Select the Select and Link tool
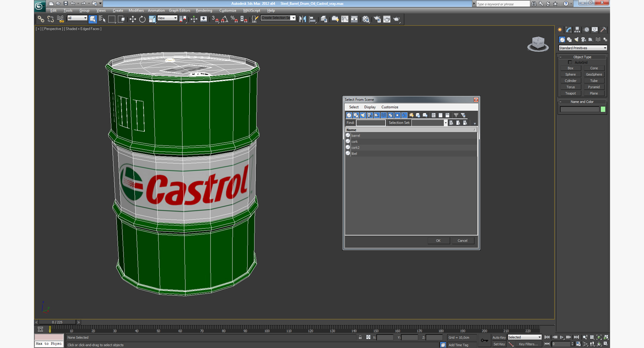Screen dimensions: 644x348 (x=40, y=19)
